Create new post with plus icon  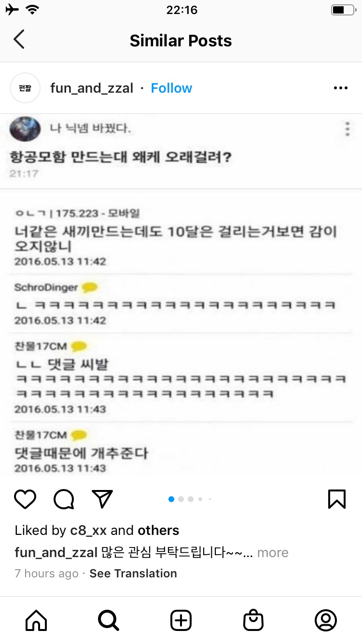(x=181, y=620)
